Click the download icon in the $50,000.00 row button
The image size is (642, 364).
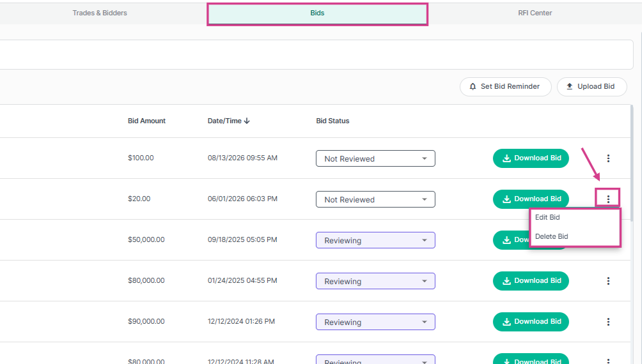[x=506, y=240]
